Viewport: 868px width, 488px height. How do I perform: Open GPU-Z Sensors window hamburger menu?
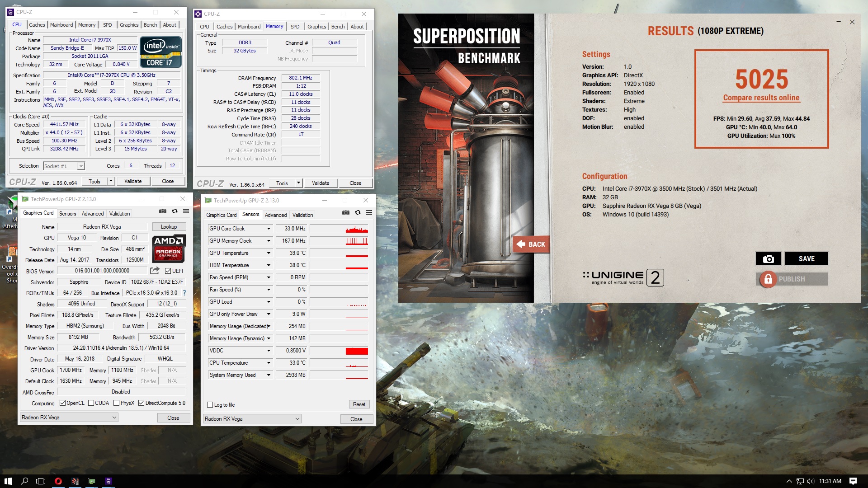[x=369, y=212]
